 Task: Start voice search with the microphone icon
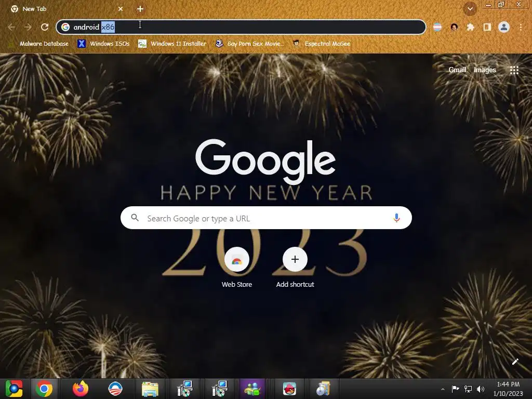point(396,218)
